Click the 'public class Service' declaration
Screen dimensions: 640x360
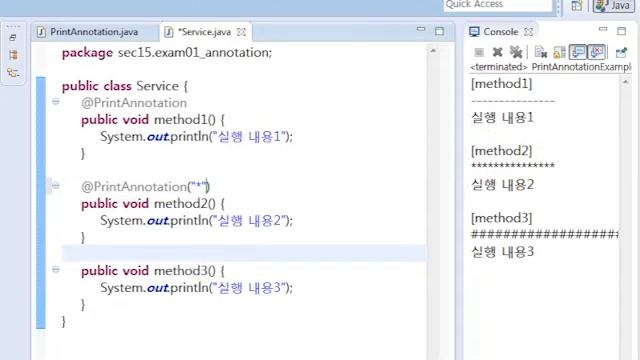(124, 86)
